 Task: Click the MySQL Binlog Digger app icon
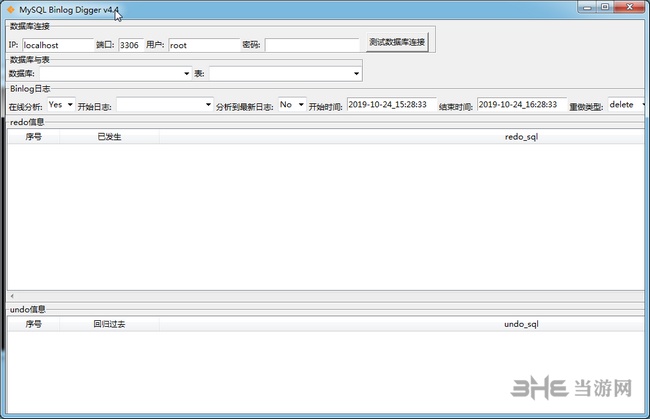coord(10,9)
